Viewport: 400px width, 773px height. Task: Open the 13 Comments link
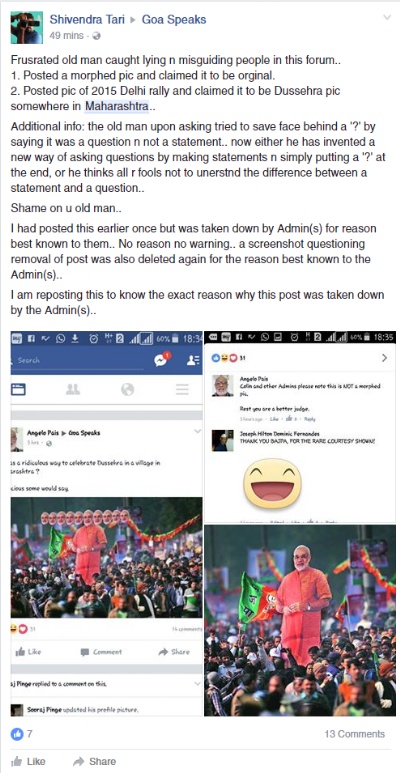point(354,734)
